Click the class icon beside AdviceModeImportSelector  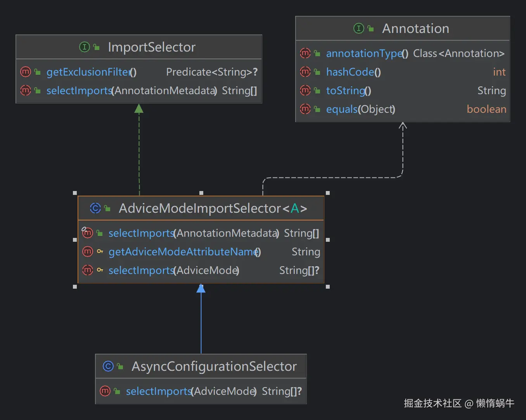(x=95, y=208)
